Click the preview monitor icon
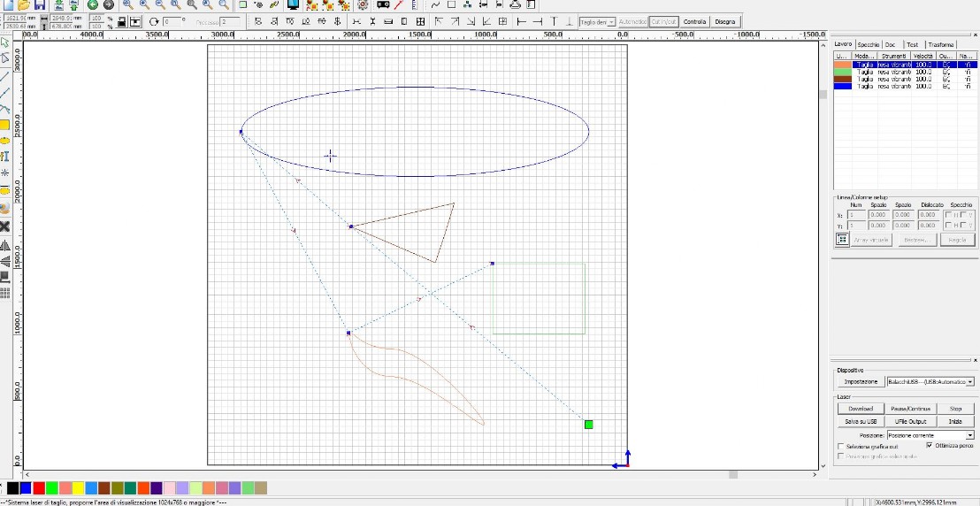 [x=293, y=4]
